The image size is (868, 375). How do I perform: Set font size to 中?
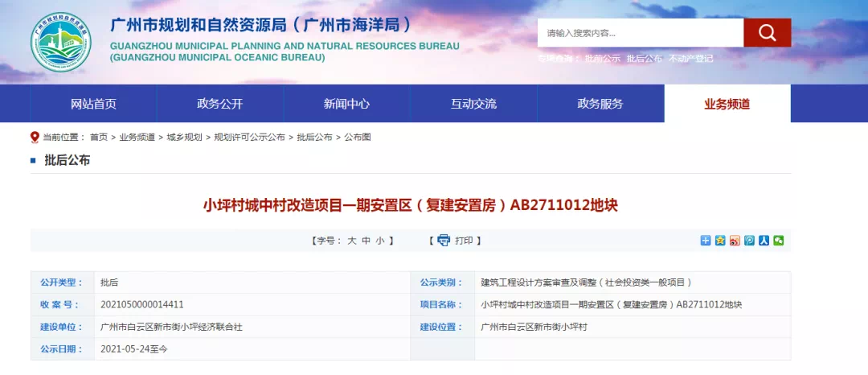pos(366,241)
